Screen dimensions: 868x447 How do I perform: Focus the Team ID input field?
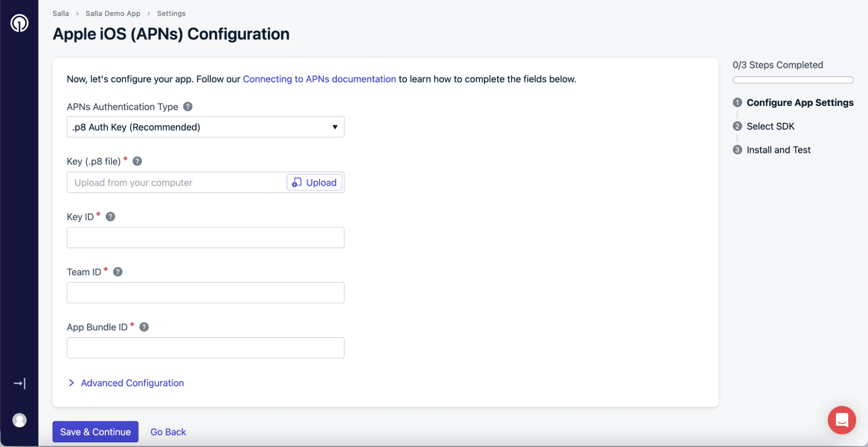(x=205, y=293)
